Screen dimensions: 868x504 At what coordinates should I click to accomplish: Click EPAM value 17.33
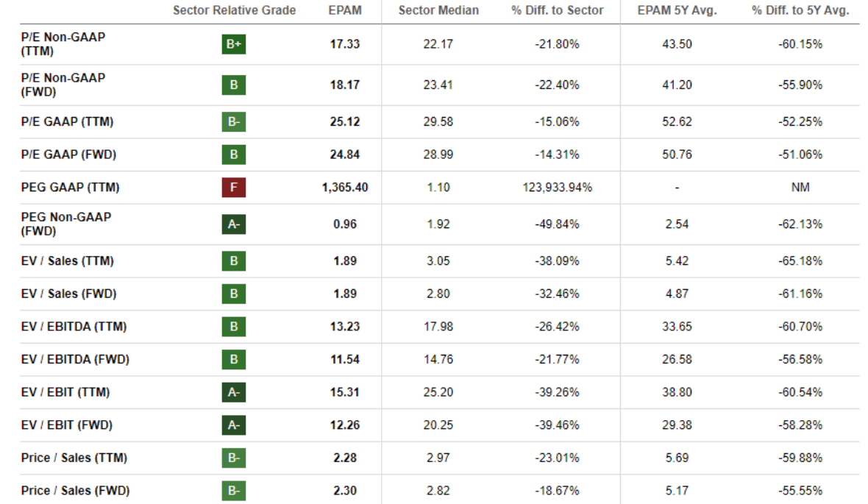pos(345,44)
